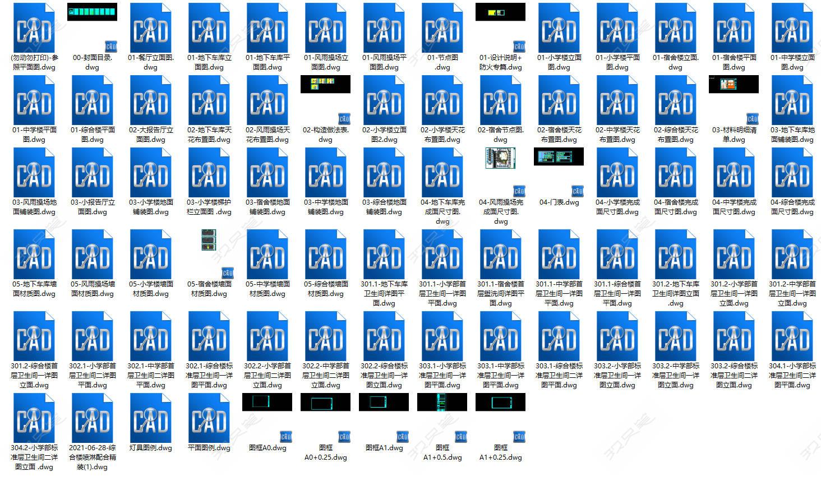Click the (勿动勿打印)-参照平面图.dwg file name
Screen dimensions: 821x504
click(34, 62)
